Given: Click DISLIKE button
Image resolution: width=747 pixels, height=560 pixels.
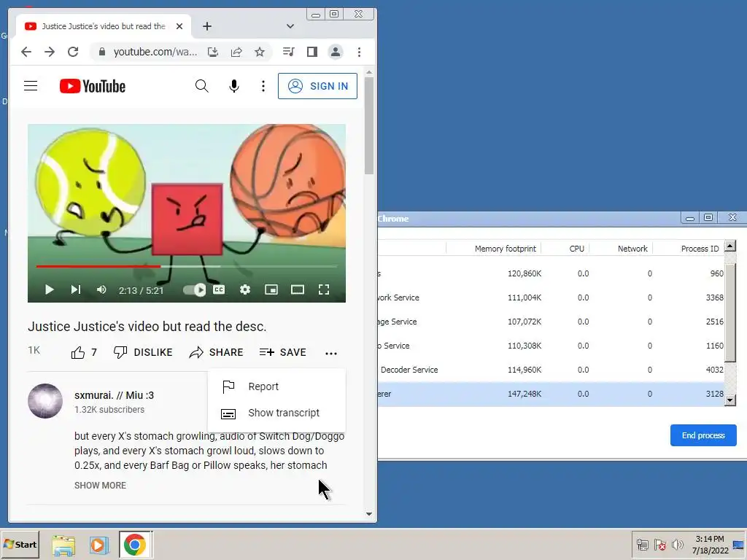Looking at the screenshot, I should pos(143,352).
